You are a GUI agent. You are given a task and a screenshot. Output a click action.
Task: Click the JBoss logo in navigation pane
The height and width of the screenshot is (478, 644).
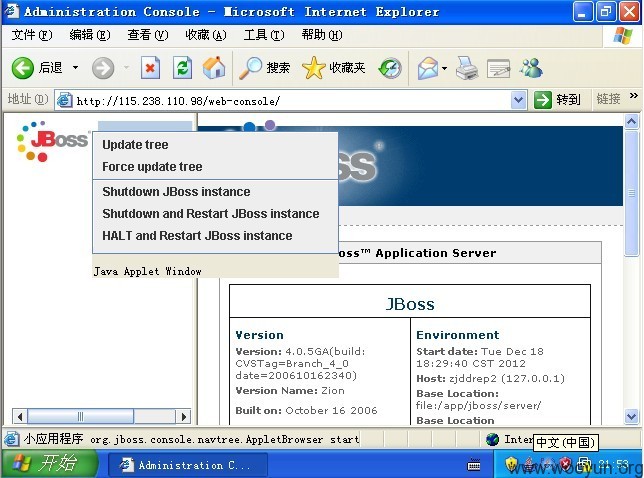pyautogui.click(x=52, y=141)
